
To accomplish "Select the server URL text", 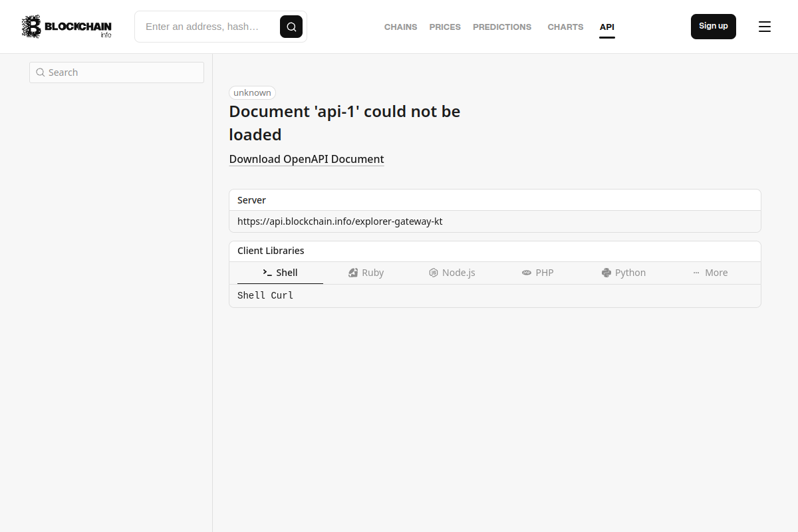I will point(340,221).
